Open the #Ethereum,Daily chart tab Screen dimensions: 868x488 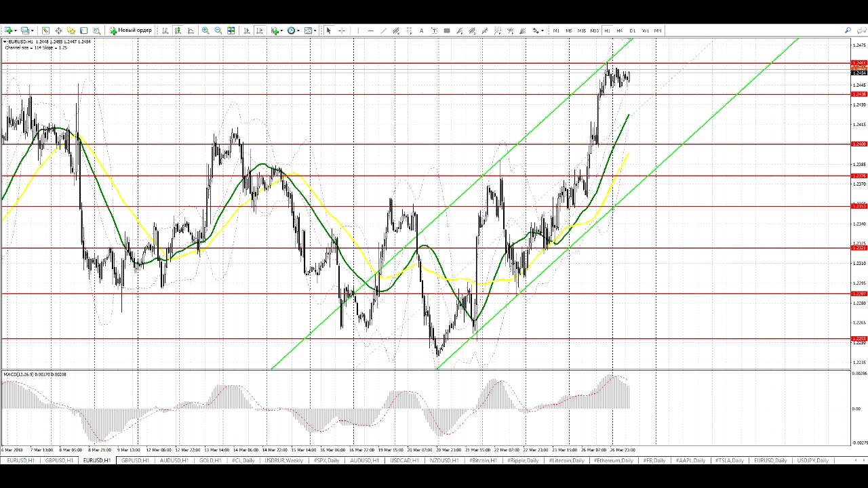tap(613, 460)
